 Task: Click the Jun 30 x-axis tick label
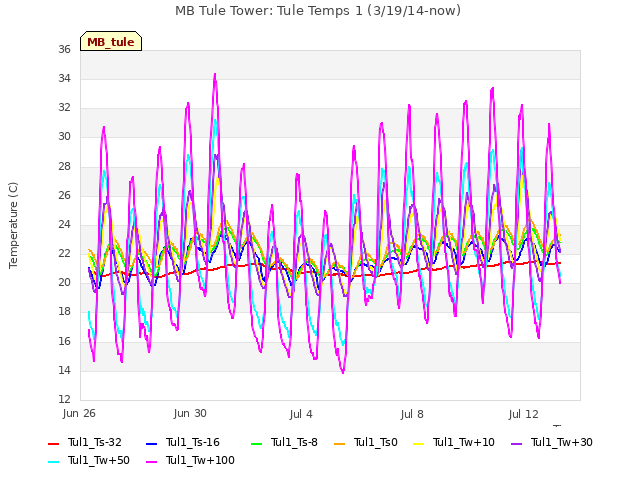190,414
